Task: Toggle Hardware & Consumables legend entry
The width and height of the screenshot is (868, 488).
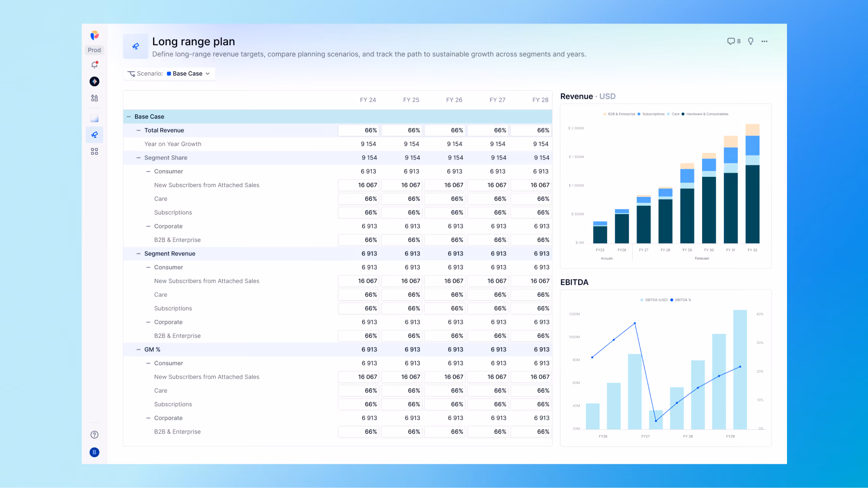Action: 705,114
